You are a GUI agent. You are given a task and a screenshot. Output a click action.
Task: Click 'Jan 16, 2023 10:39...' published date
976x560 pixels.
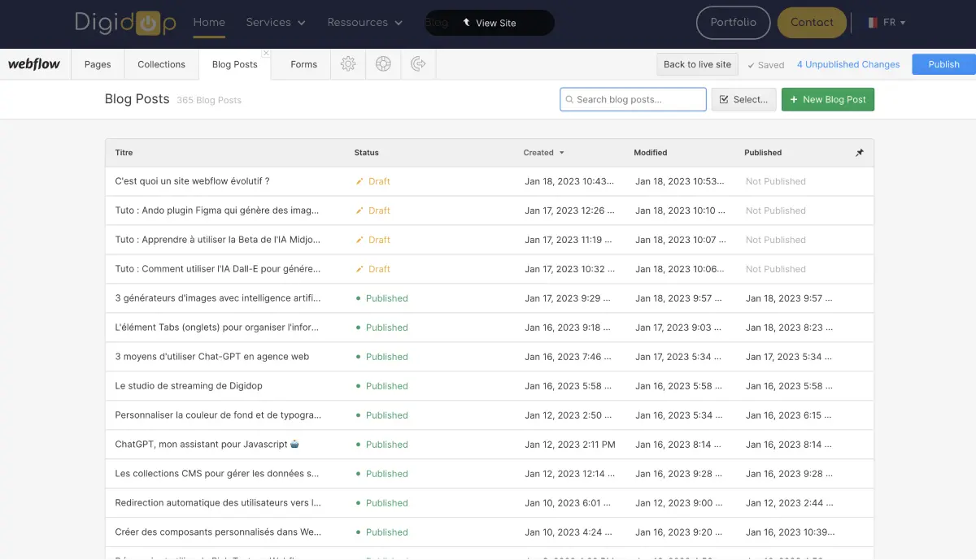790,532
